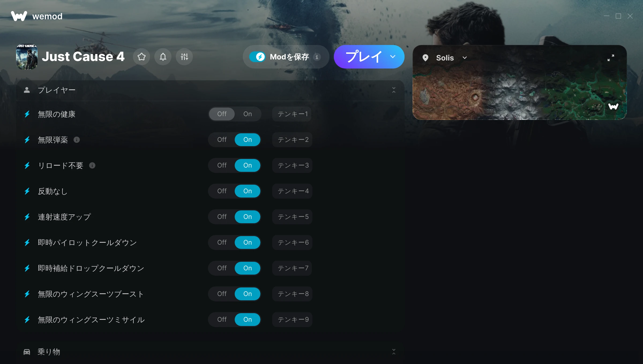643x364 pixels.
Task: Turn Off 反動なし cheat
Action: click(x=222, y=191)
